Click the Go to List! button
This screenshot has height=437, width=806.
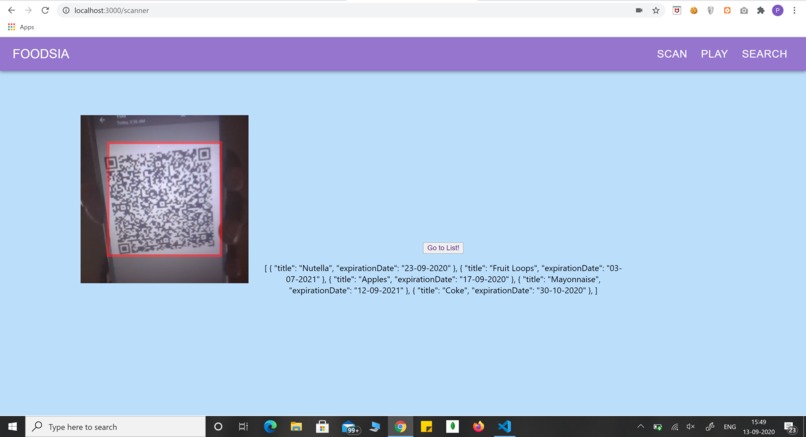click(x=443, y=248)
